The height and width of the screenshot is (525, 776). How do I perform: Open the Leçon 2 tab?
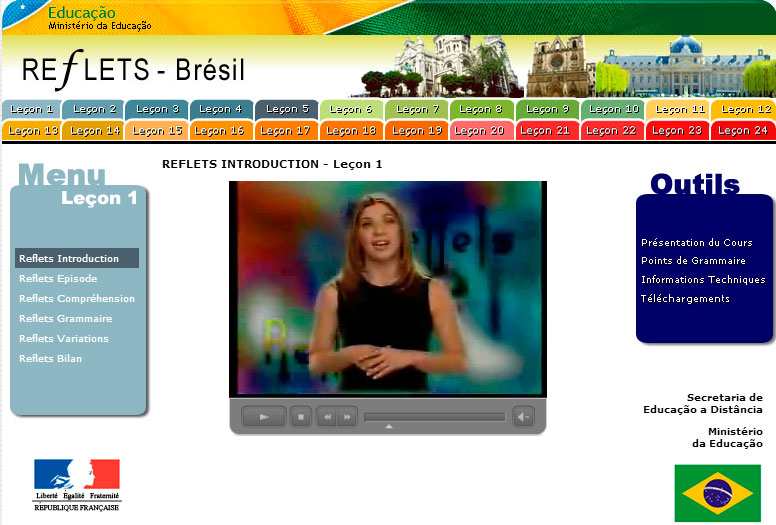[94, 109]
